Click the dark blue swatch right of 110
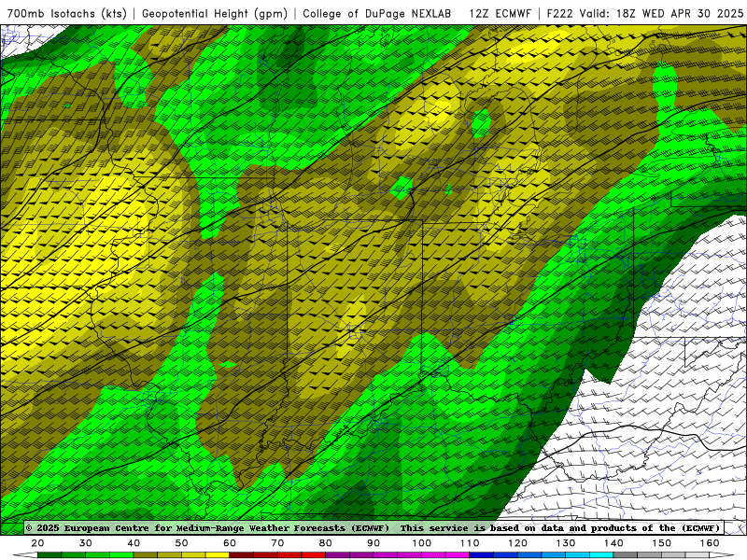 coord(482,555)
